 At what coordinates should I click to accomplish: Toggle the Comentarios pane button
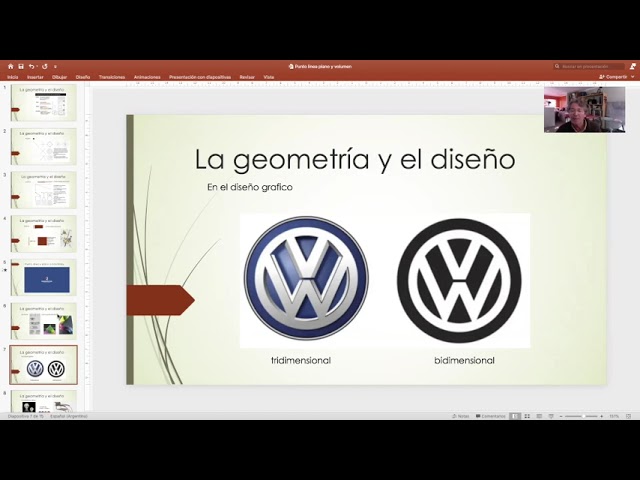click(x=491, y=416)
